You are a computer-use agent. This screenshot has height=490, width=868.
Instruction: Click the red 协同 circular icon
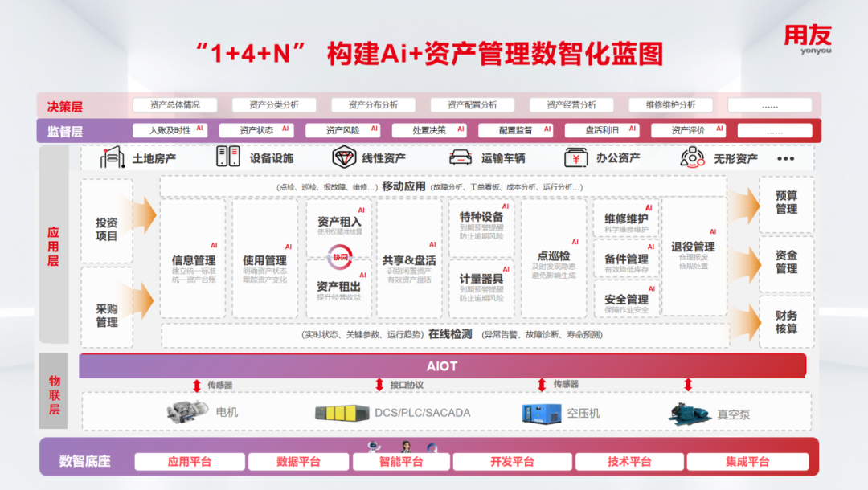click(x=341, y=257)
